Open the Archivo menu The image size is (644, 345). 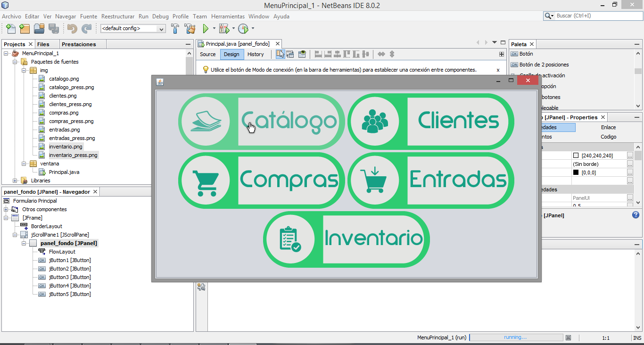[x=11, y=16]
